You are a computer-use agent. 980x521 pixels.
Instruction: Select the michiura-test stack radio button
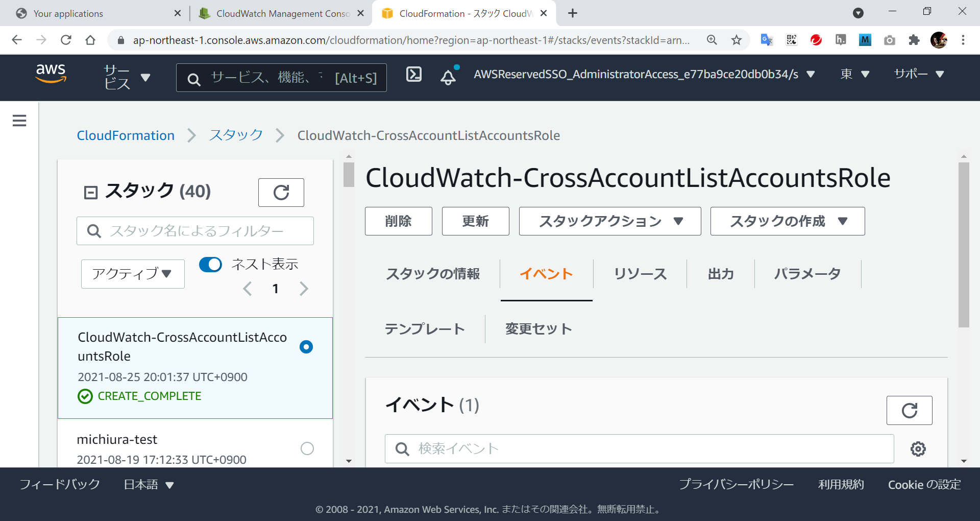pyautogui.click(x=307, y=448)
